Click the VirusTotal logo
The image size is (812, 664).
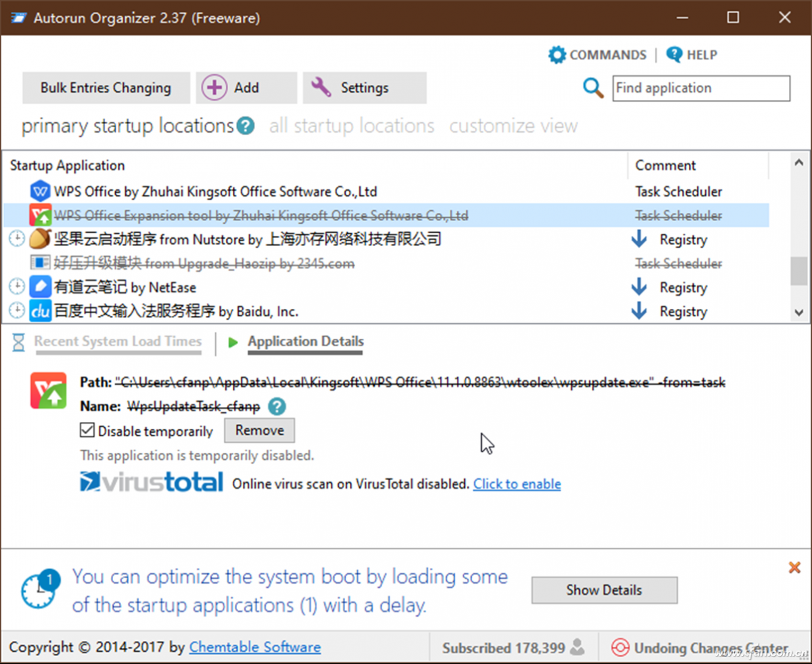point(152,481)
